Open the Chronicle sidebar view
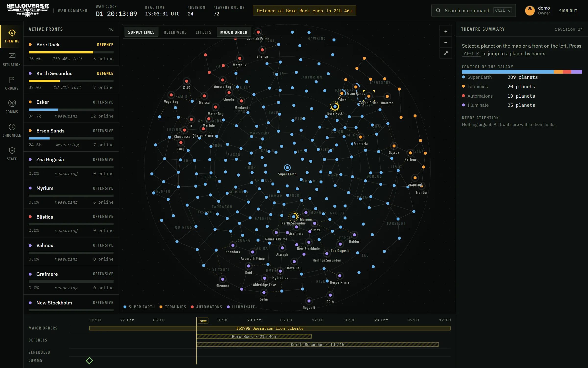Image resolution: width=588 pixels, height=368 pixels. [x=12, y=131]
